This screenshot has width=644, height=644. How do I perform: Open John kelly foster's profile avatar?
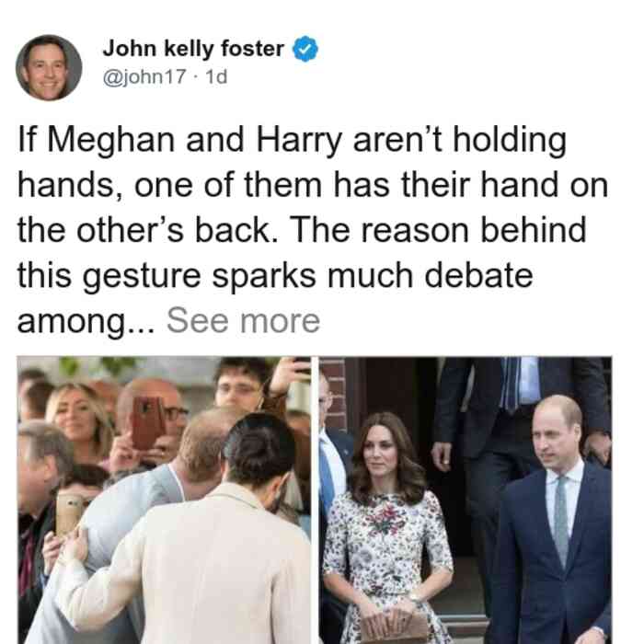[49, 68]
